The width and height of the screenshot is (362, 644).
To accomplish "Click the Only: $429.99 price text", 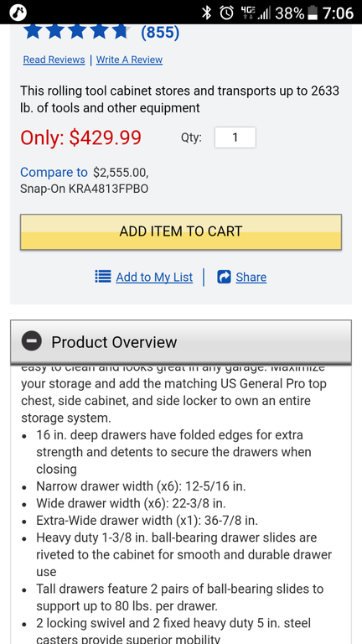I will click(x=80, y=138).
